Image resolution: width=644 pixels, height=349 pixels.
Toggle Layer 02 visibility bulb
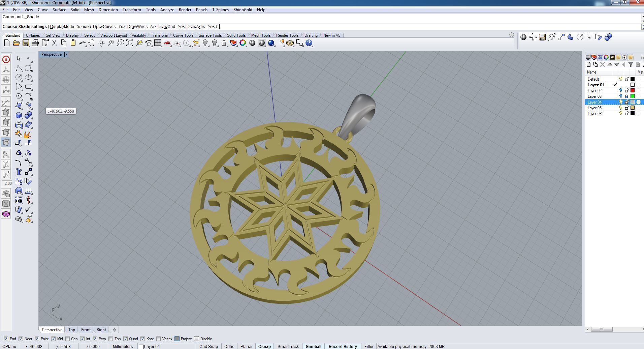tap(621, 91)
